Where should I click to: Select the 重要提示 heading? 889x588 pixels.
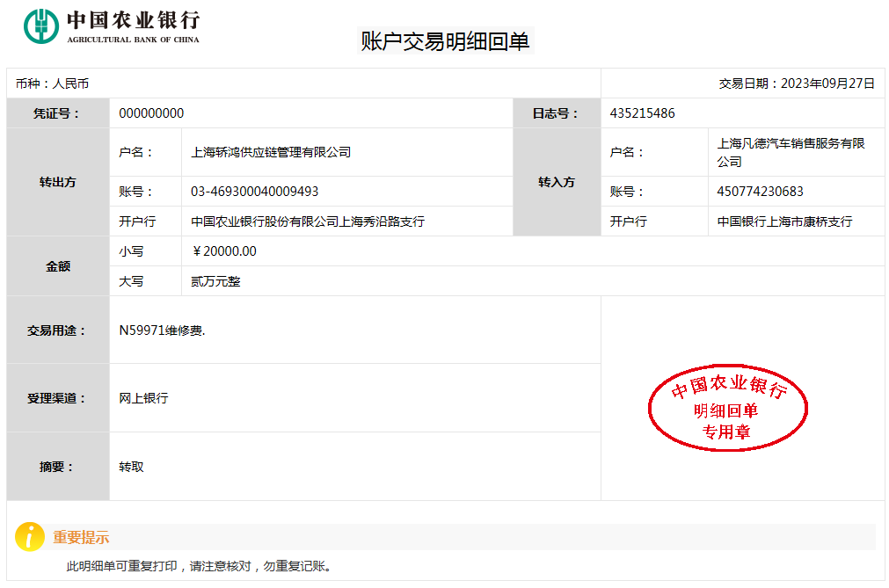81,537
